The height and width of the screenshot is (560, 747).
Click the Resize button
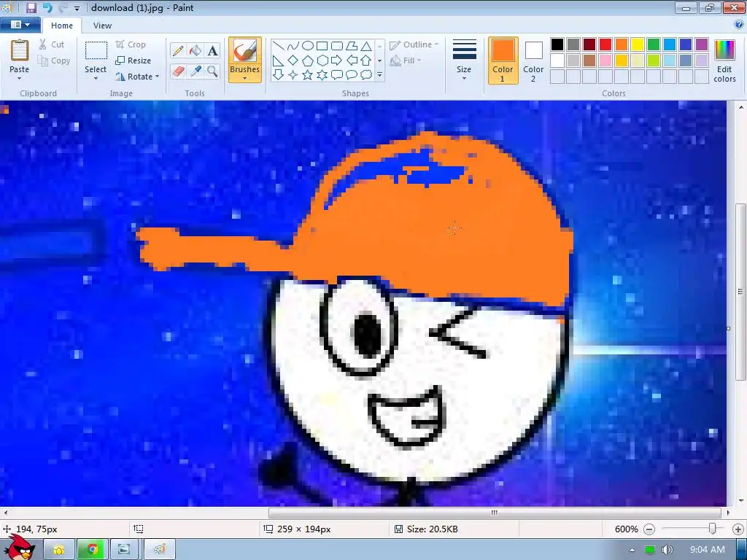pos(133,61)
